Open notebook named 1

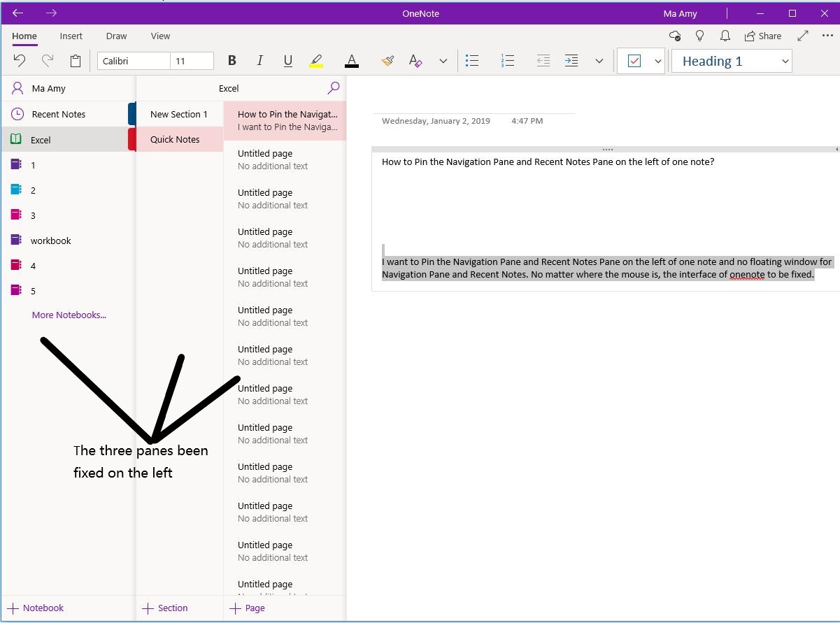69,165
